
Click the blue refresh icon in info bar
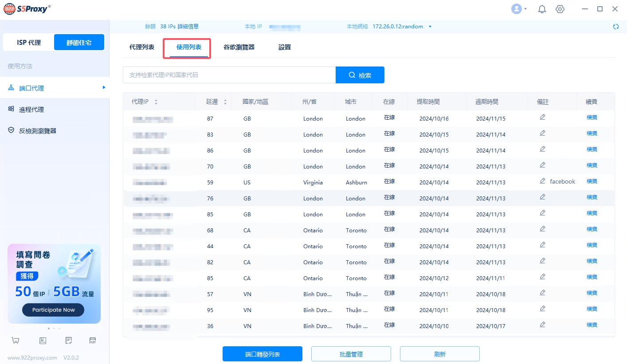(615, 27)
